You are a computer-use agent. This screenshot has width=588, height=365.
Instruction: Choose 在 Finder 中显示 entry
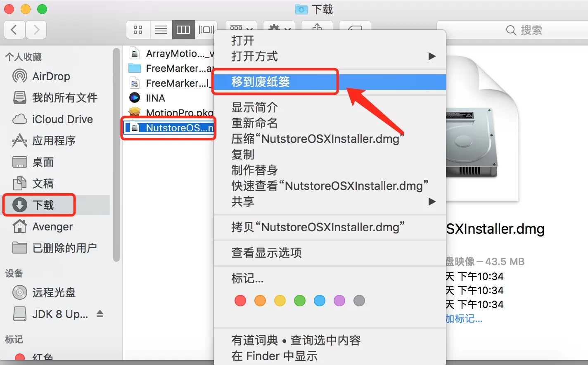coord(330,356)
